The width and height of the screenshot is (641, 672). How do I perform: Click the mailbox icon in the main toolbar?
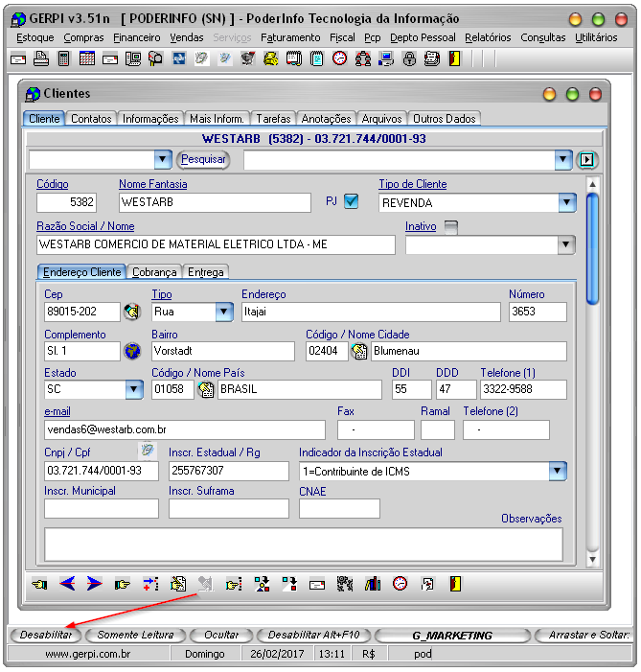156,58
